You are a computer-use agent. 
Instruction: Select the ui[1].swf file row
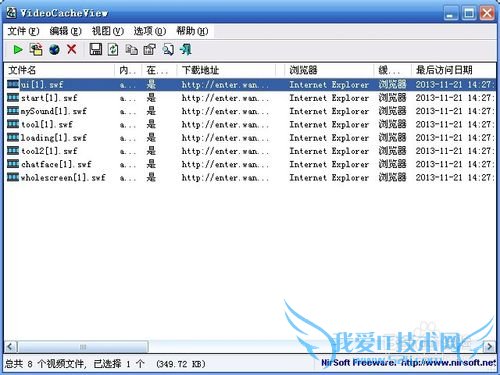pyautogui.click(x=250, y=84)
